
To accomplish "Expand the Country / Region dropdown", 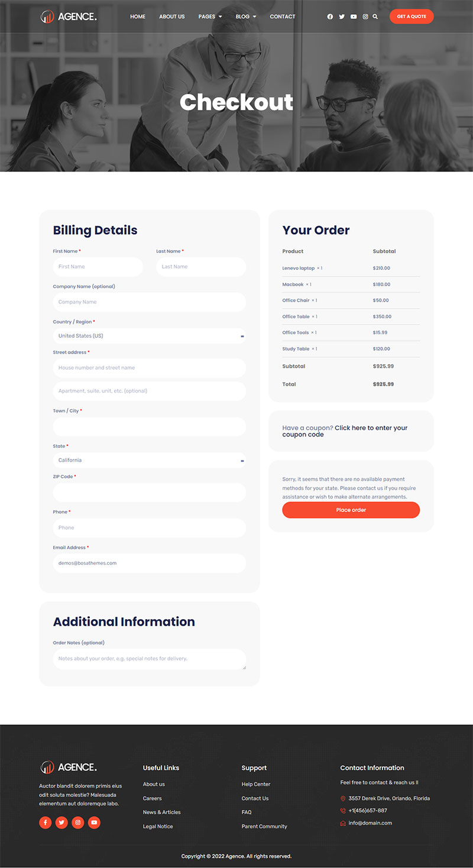I will tap(149, 336).
